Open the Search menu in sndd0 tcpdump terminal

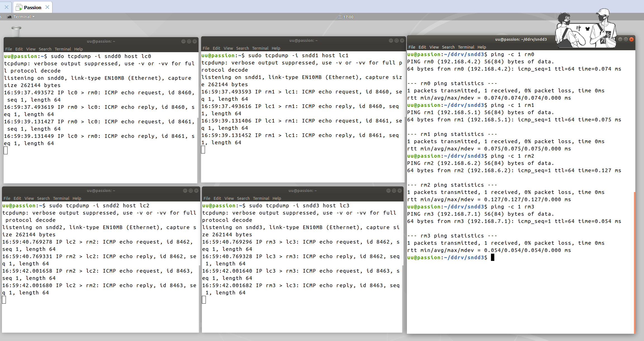click(x=45, y=49)
